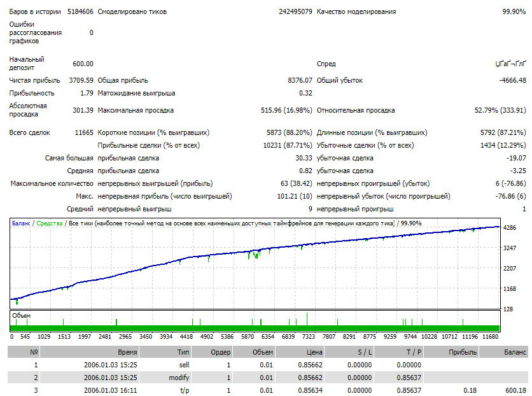Click the 4286 value on chart axis
532x396 pixels.
(x=509, y=228)
